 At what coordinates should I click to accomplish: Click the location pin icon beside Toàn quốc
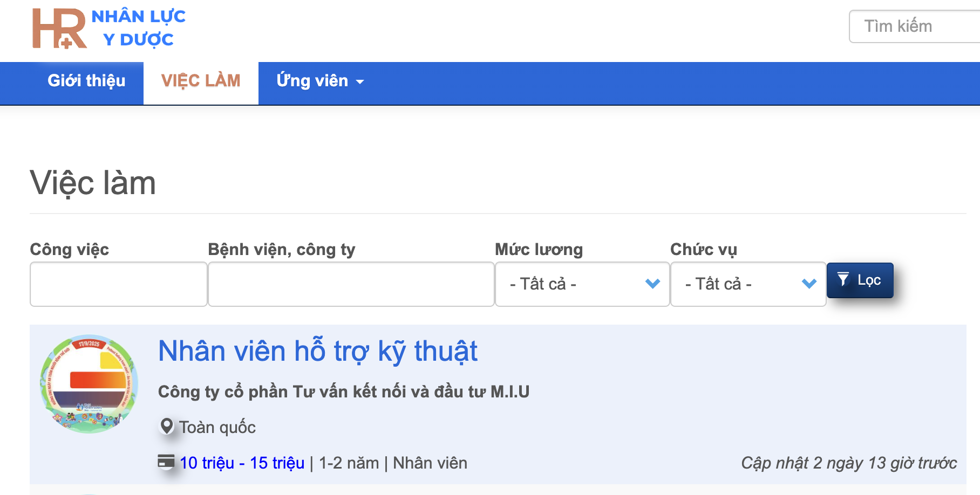click(167, 426)
